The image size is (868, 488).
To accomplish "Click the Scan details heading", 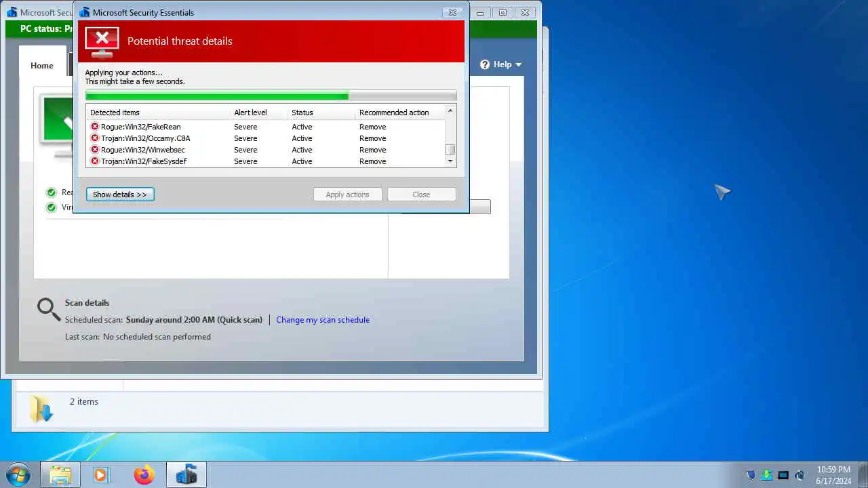I will coord(87,303).
